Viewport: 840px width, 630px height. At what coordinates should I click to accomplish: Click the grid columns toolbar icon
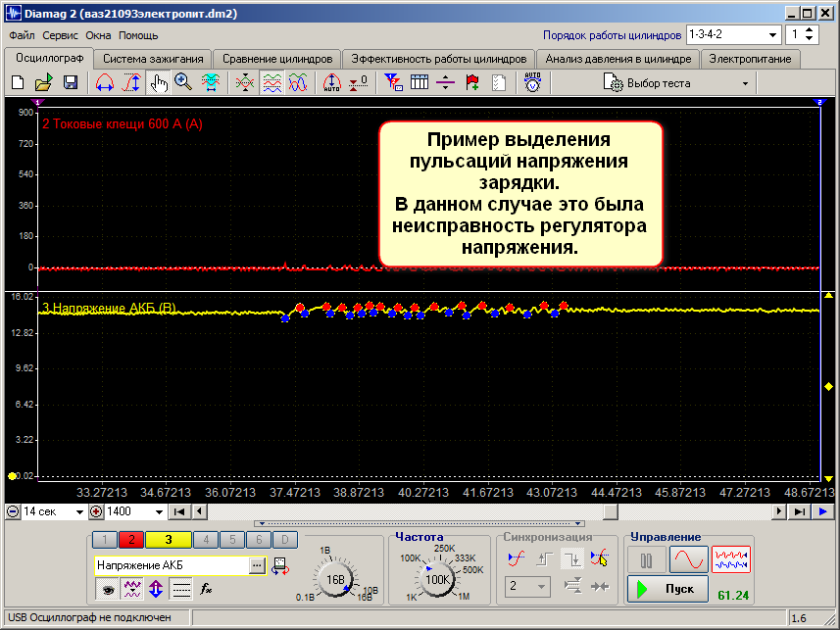pos(420,82)
